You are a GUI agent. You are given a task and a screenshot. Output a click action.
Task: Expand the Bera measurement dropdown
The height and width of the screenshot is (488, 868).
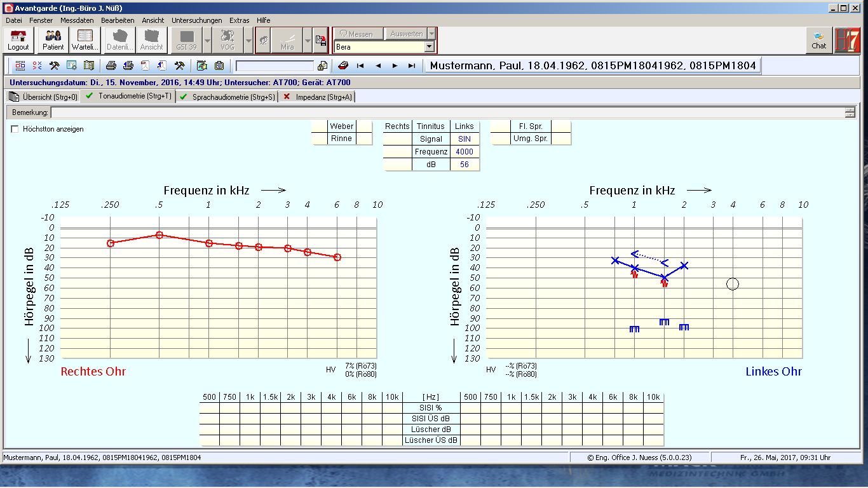click(430, 47)
